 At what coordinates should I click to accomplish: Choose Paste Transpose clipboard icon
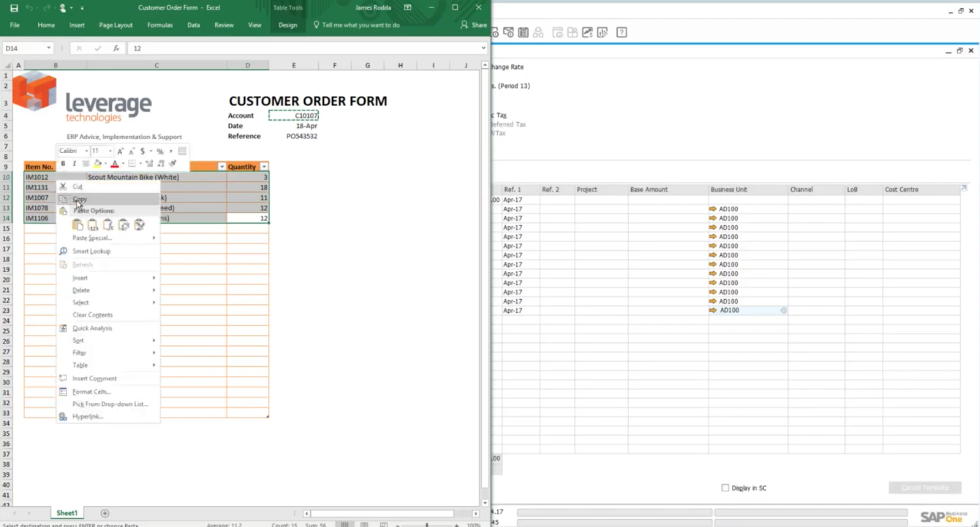coord(124,225)
